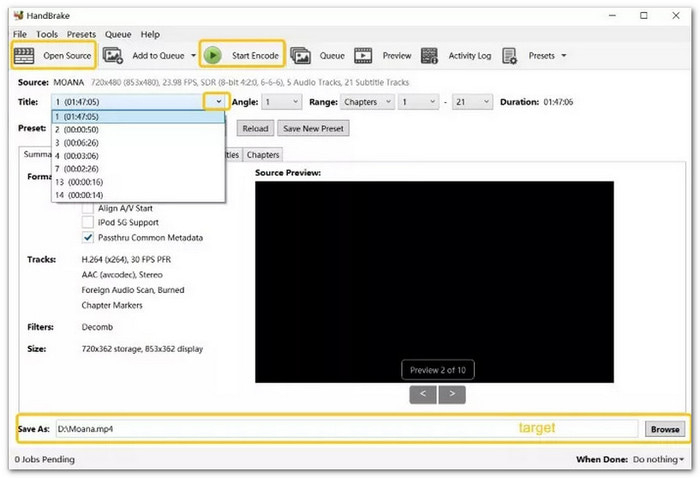
Task: Select title 4 (00:03:06)
Action: click(138, 156)
